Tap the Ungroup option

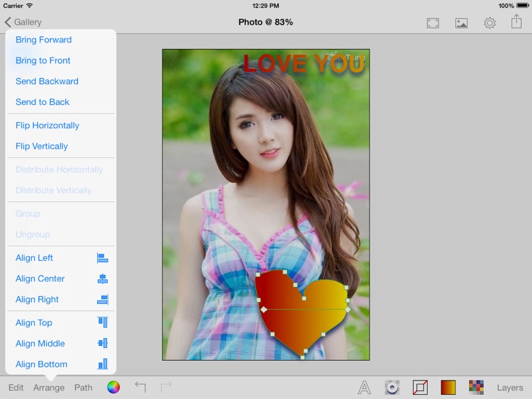click(x=33, y=235)
